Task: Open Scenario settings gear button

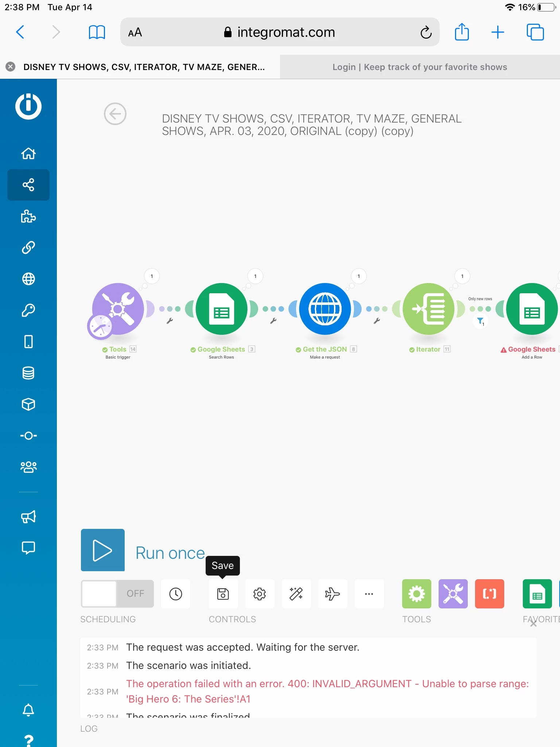Action: (260, 594)
